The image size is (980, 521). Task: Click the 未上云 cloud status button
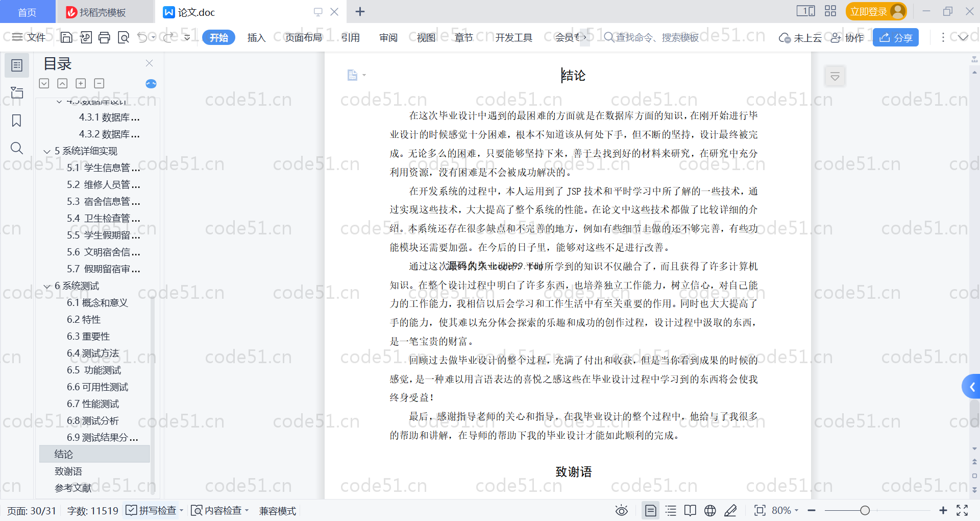pos(800,38)
